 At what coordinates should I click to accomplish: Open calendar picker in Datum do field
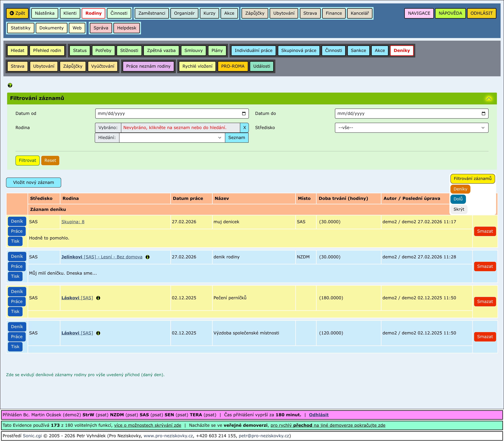point(483,114)
